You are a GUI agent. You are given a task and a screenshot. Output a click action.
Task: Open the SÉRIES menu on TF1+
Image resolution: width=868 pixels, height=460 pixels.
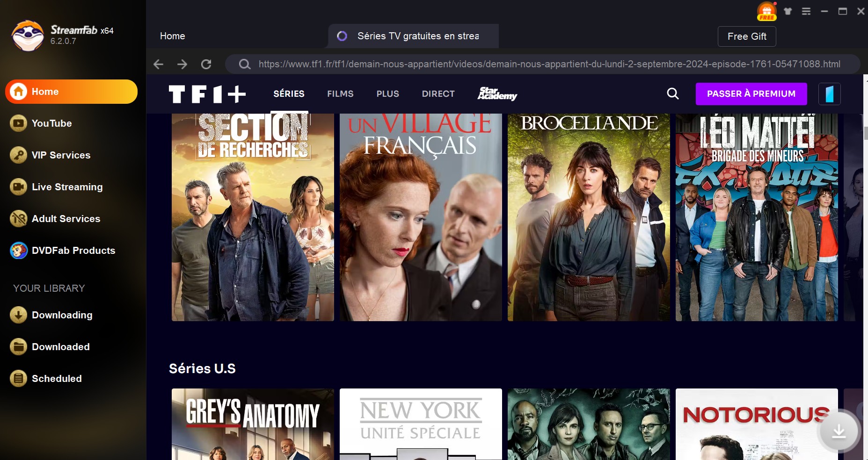point(289,94)
